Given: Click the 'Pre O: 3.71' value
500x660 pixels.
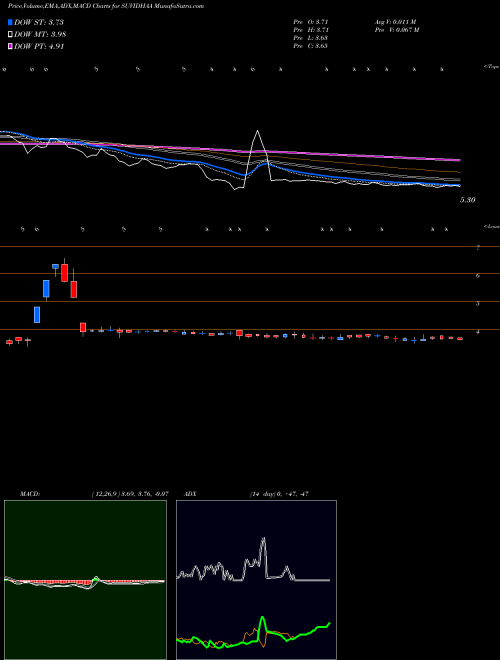Looking at the screenshot, I should pos(311,22).
